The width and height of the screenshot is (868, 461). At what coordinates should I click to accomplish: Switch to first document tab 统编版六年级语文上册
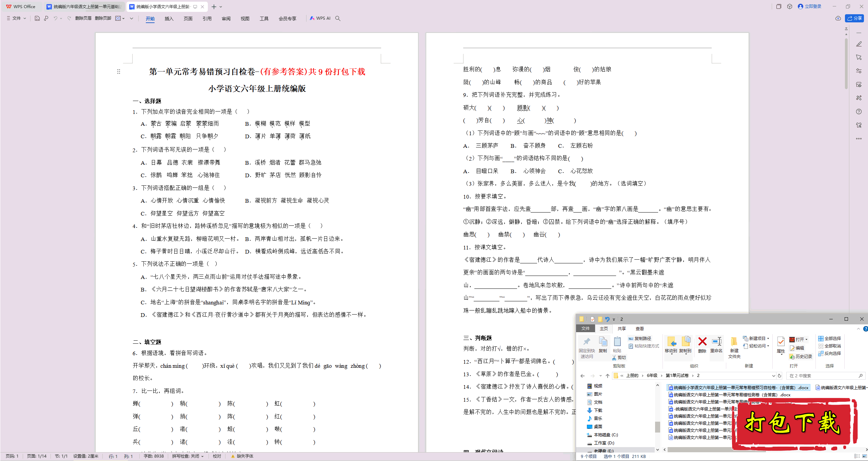[x=84, y=6]
